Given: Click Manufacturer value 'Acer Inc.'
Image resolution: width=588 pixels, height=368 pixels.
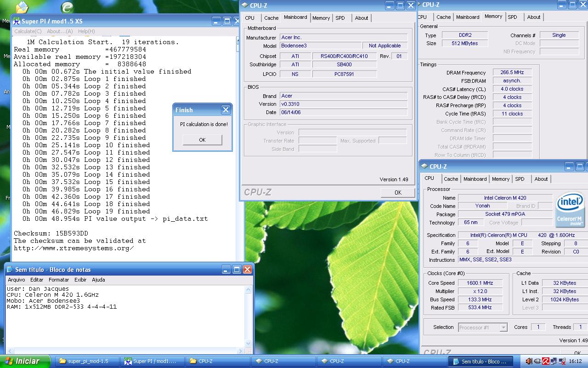Looking at the screenshot, I should (x=344, y=37).
